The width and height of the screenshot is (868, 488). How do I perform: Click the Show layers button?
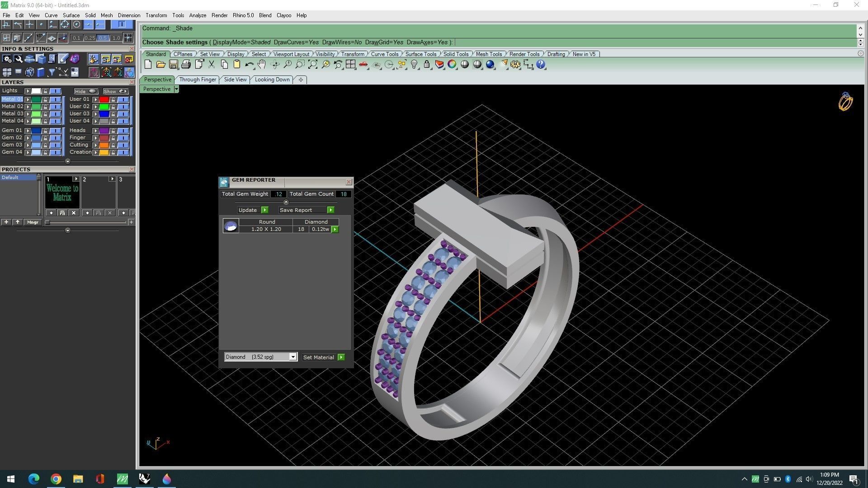116,91
